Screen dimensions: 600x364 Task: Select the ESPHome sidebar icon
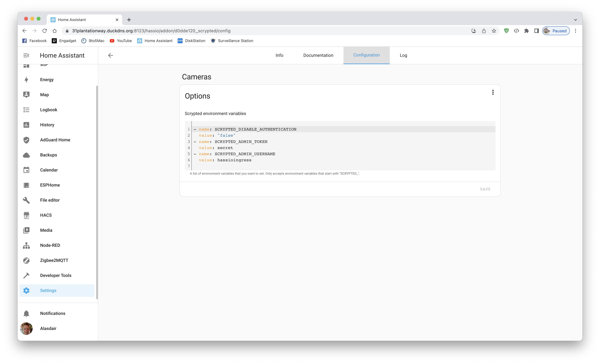point(26,185)
